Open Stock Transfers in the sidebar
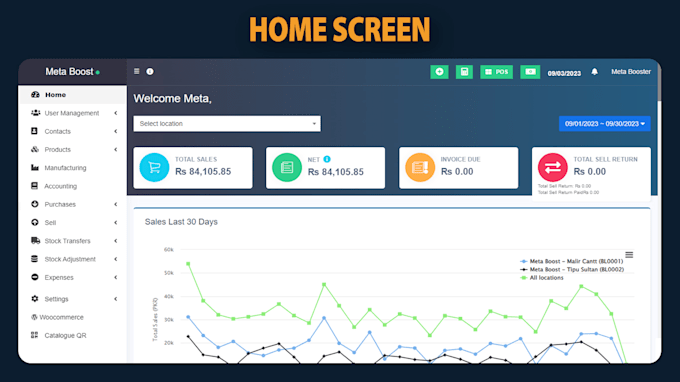This screenshot has width=680, height=382. pos(73,241)
